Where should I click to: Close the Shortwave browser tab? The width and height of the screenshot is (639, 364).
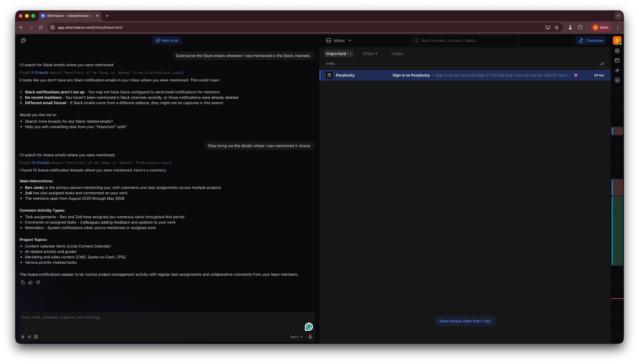[97, 16]
